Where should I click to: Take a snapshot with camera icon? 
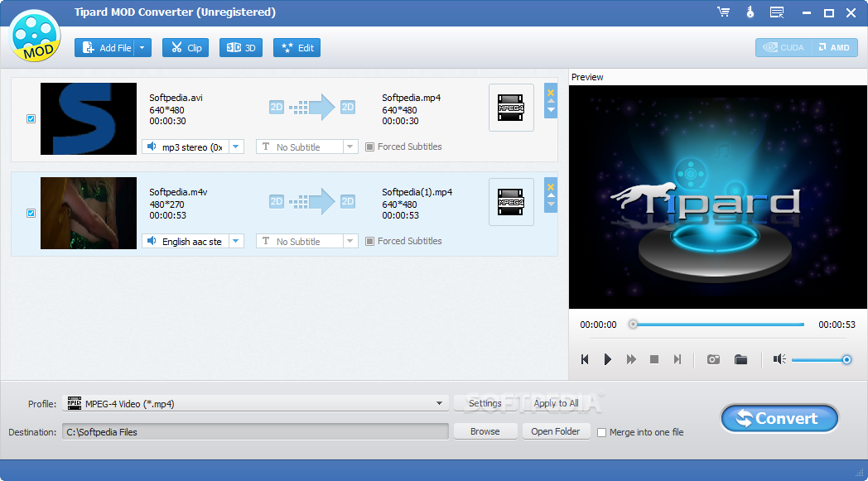coord(714,360)
